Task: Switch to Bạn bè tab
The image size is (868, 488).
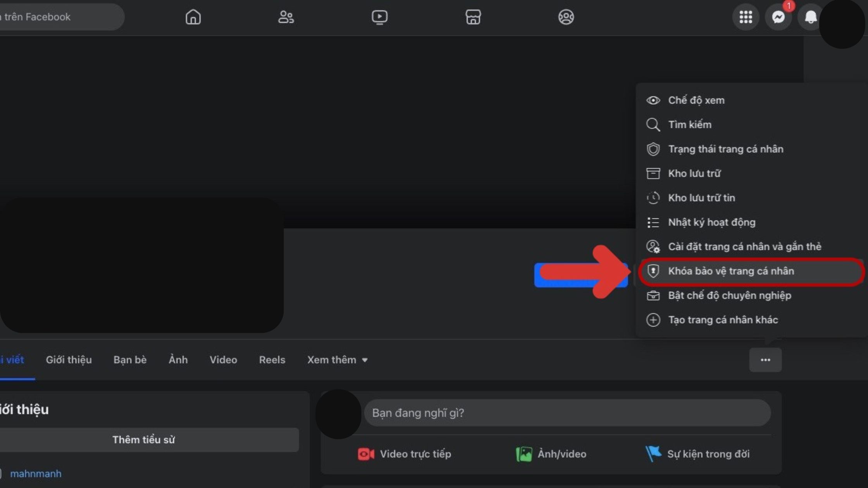Action: point(130,360)
